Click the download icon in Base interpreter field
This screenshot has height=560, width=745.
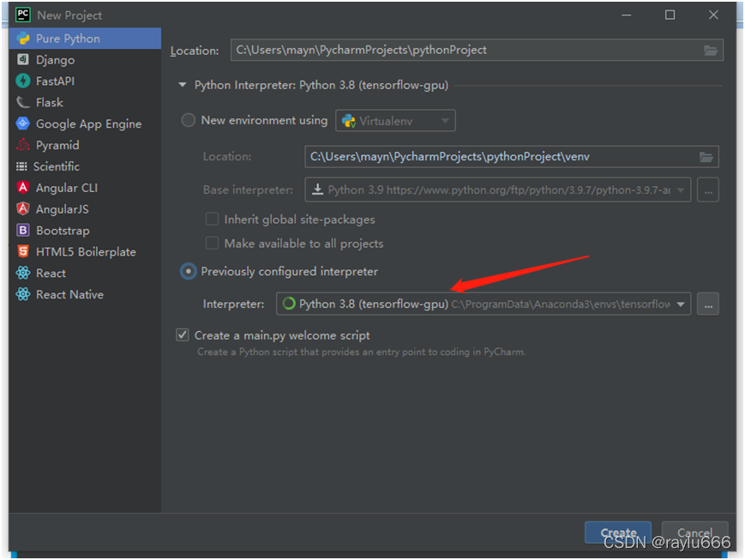click(317, 190)
